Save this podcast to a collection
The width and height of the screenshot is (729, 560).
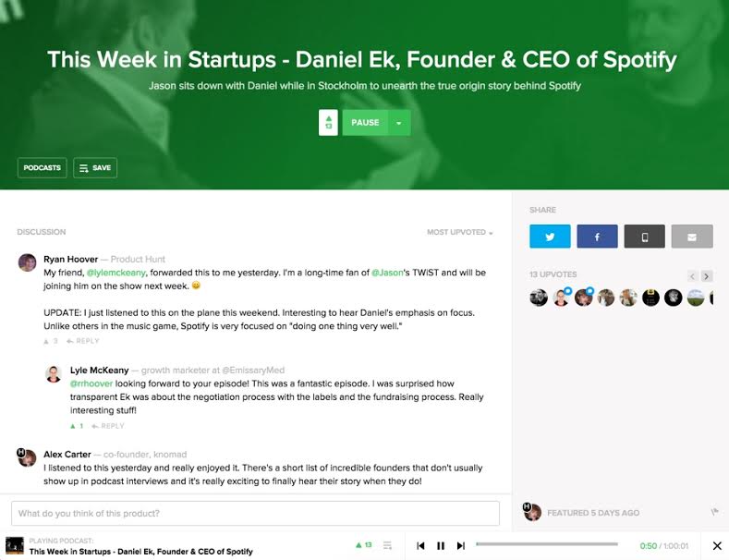pos(95,168)
